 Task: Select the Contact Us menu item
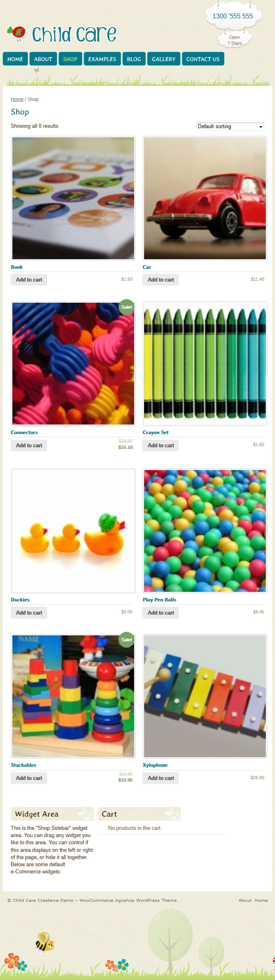coord(203,59)
